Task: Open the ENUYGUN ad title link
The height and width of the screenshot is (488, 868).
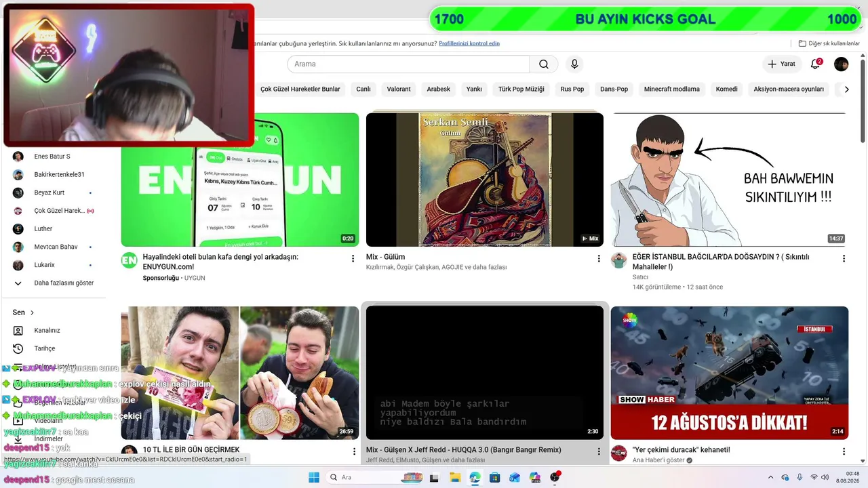Action: pyautogui.click(x=220, y=262)
